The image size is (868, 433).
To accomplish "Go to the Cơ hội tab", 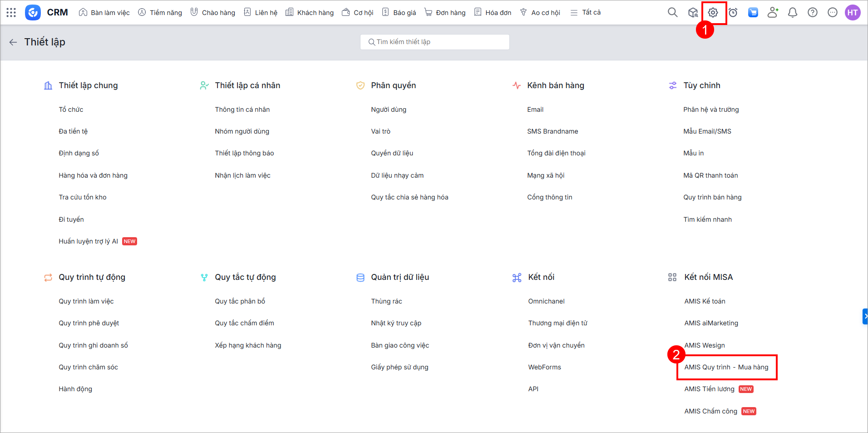I will coord(358,13).
